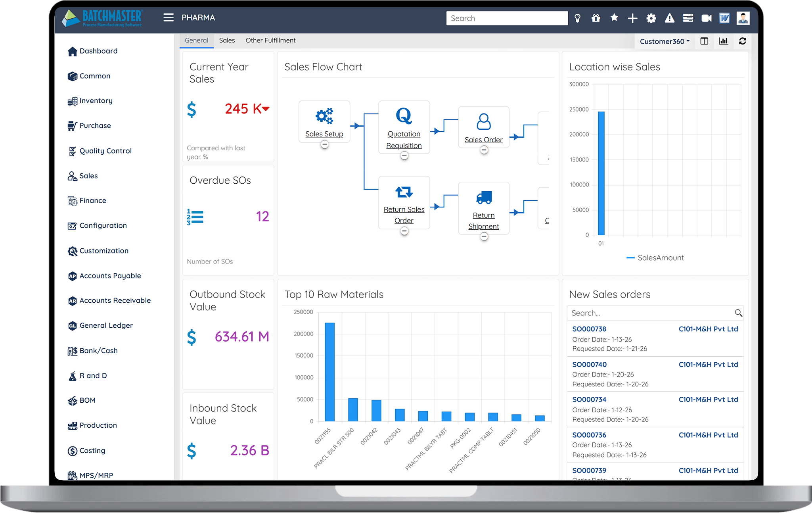Switch to chart view icon
The height and width of the screenshot is (513, 812).
(x=723, y=41)
